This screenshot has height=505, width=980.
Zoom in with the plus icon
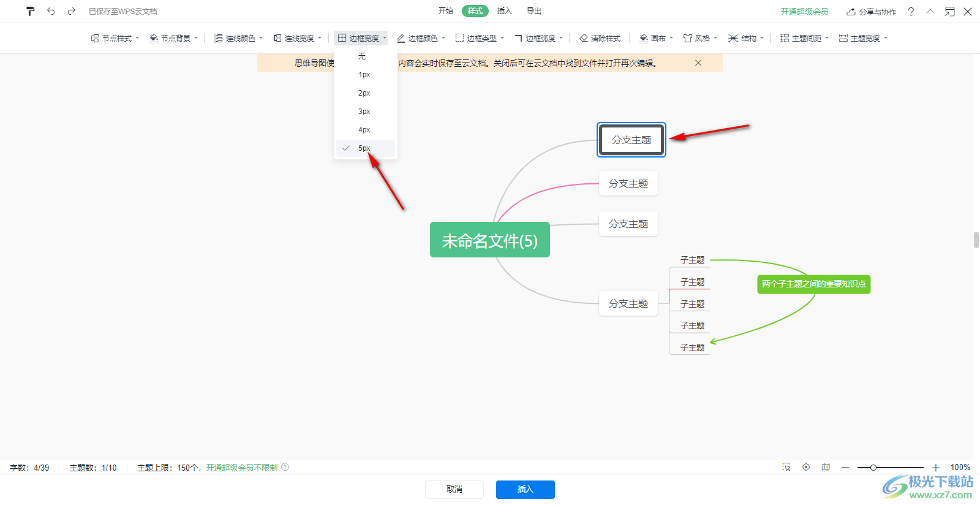[936, 468]
